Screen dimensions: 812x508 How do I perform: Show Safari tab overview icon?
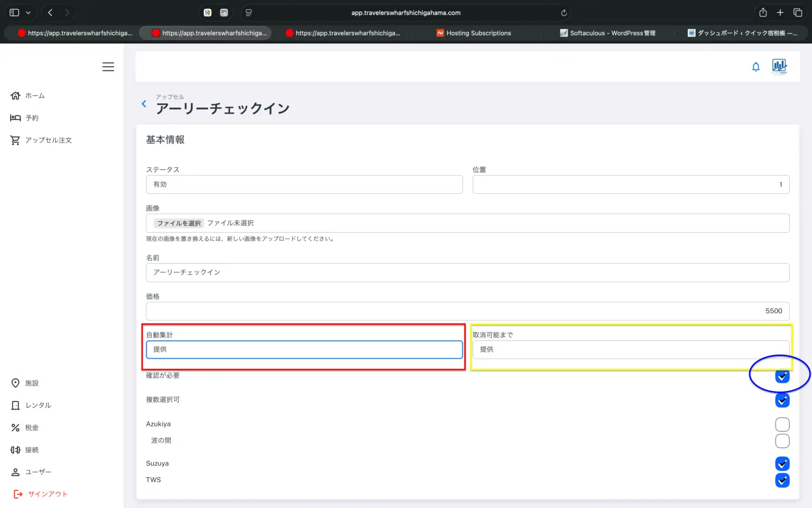pos(797,13)
